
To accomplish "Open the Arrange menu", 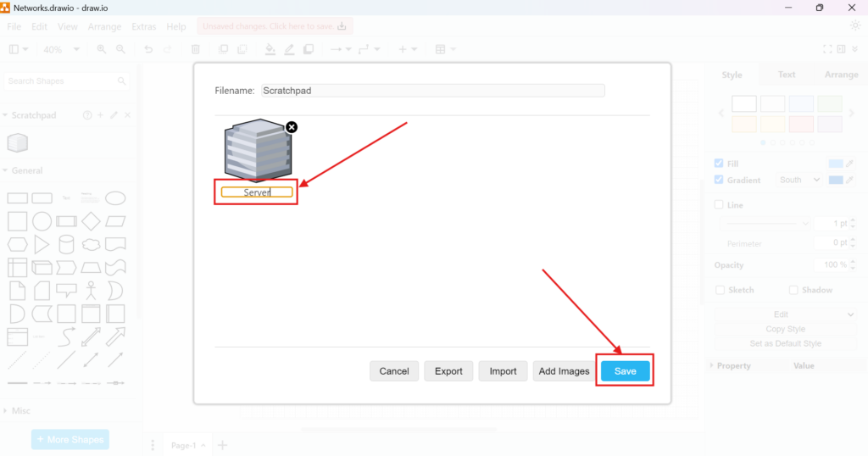I will pyautogui.click(x=104, y=27).
